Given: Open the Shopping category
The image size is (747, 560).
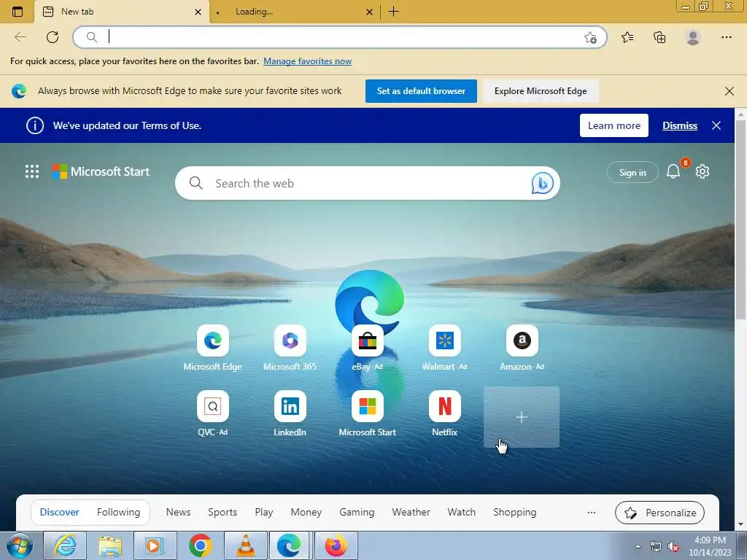Looking at the screenshot, I should [515, 513].
